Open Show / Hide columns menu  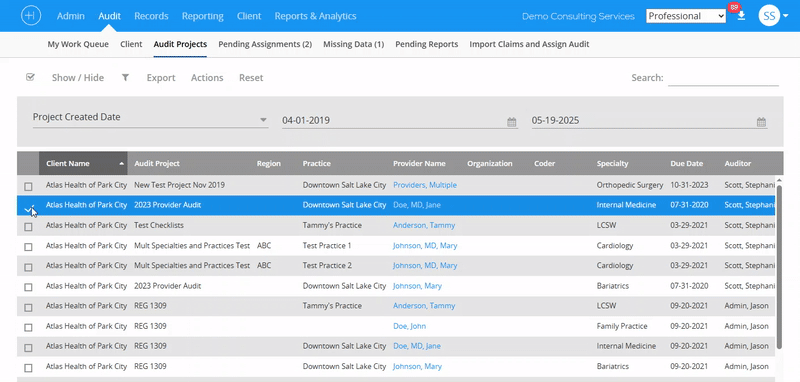click(78, 78)
